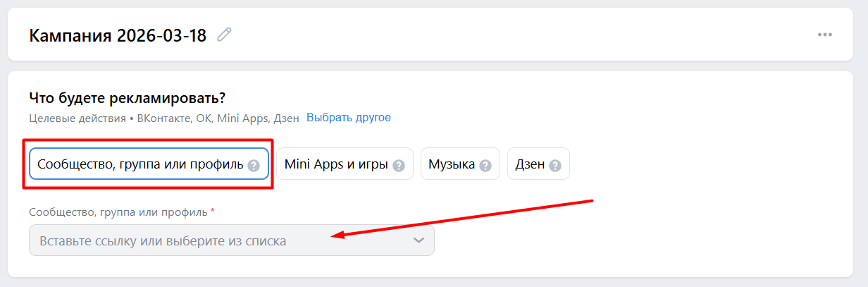The width and height of the screenshot is (868, 287).
Task: Click the campaign title "Кампания 2026-03-18"
Action: click(118, 35)
